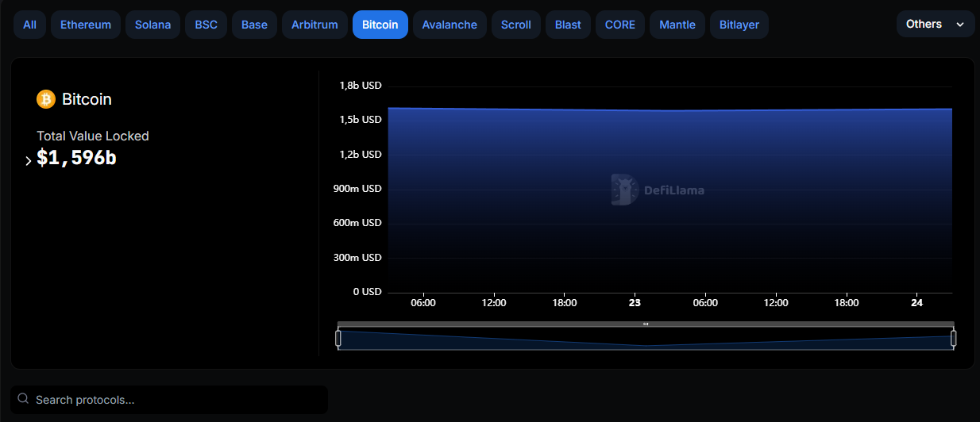980x422 pixels.
Task: Select the All chains tab
Action: 29,25
